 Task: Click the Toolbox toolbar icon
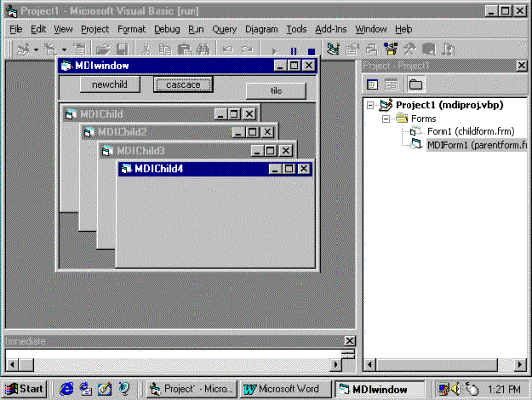click(409, 50)
